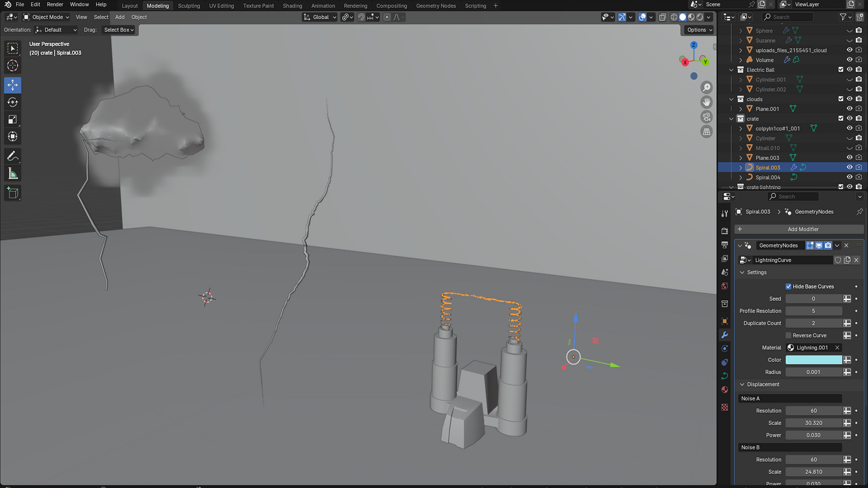Activate the 3D Cursor tool
Screen dimensions: 868x488
(13, 66)
